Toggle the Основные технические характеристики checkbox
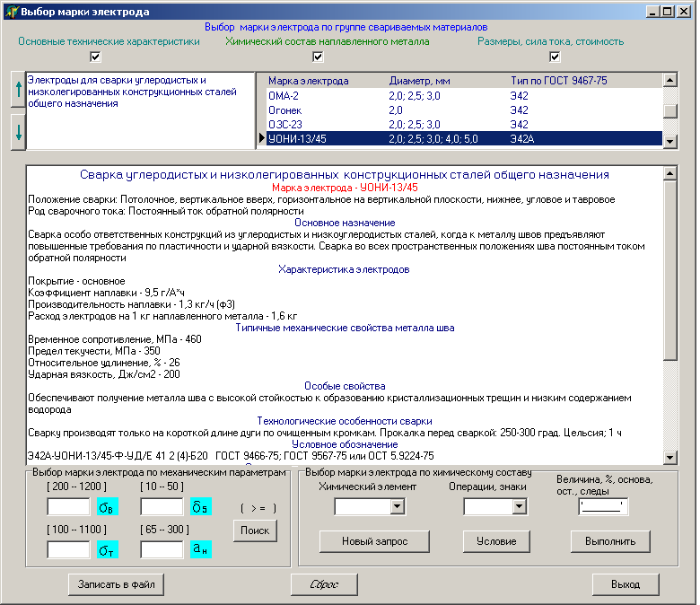The width and height of the screenshot is (700, 605). 95,57
